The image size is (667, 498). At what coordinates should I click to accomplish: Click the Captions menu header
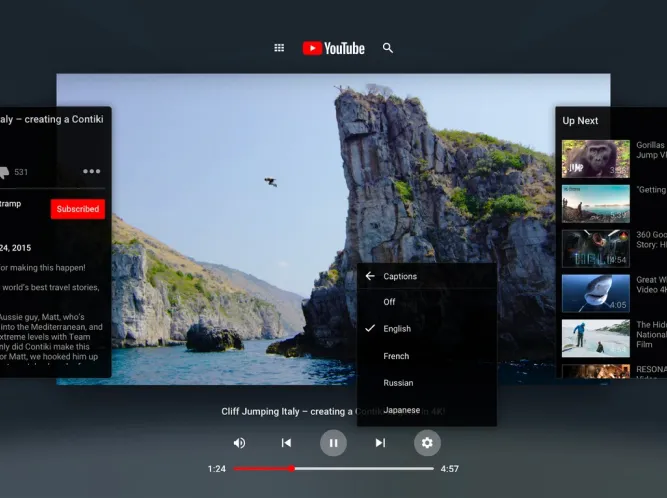tap(400, 276)
